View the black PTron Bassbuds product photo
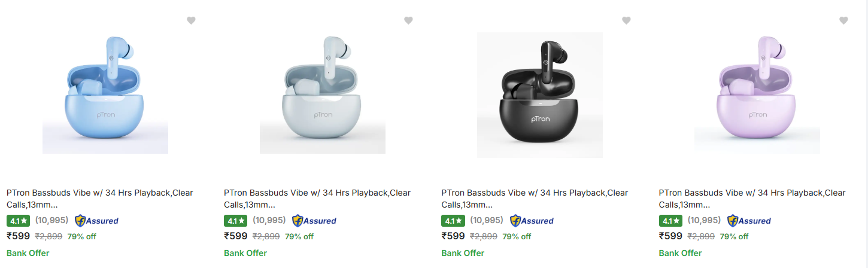Screen dimensions: 868x268 point(540,95)
